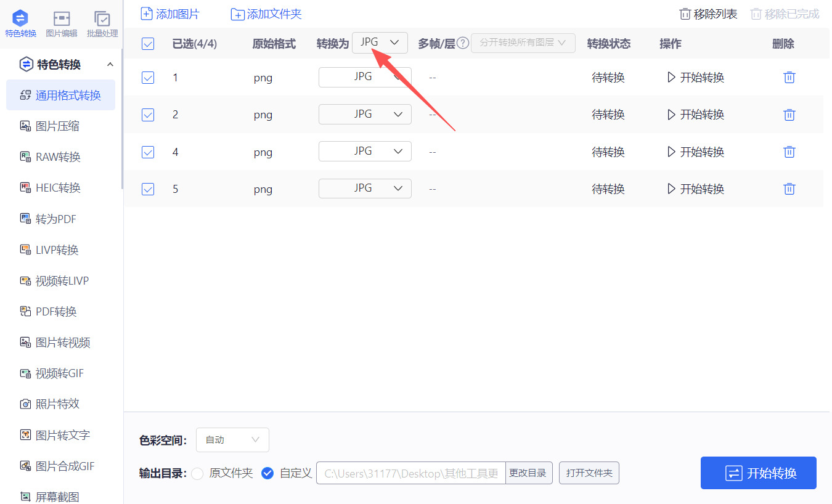The height and width of the screenshot is (504, 832).
Task: Click the big blue 开始转换 button
Action: click(x=759, y=473)
